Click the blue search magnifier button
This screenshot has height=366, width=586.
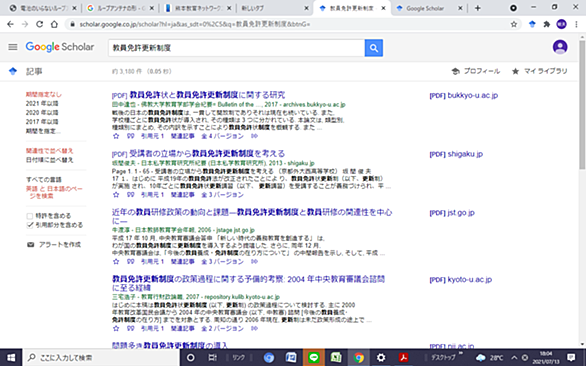tap(374, 48)
